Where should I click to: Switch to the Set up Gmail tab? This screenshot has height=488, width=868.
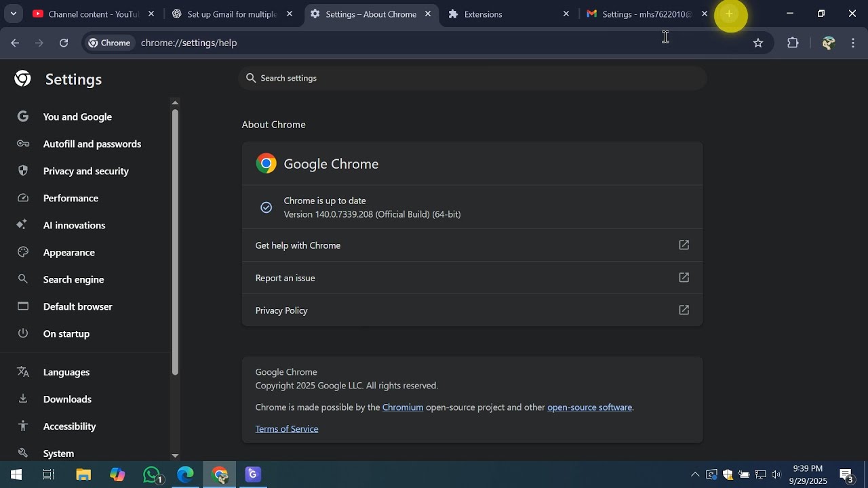pos(232,14)
